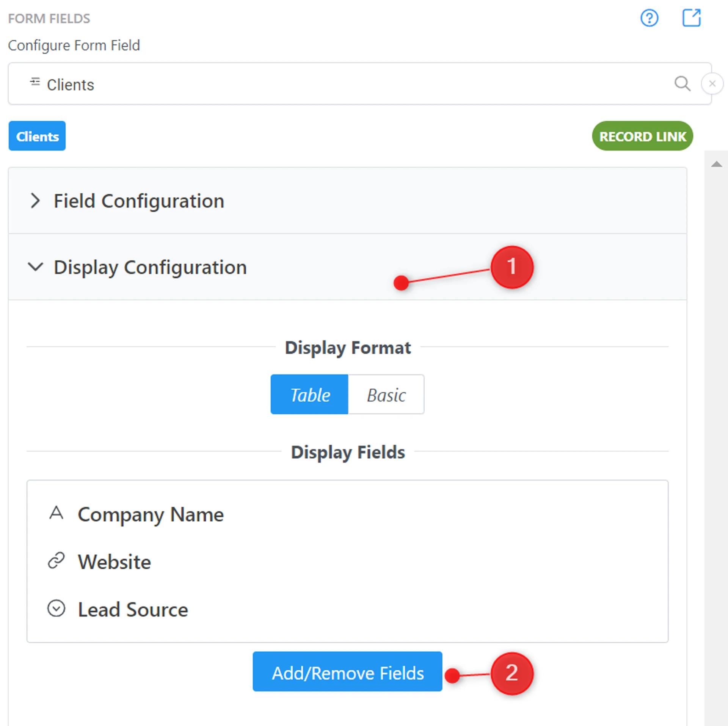728x726 pixels.
Task: Click the help question mark icon
Action: click(x=649, y=18)
